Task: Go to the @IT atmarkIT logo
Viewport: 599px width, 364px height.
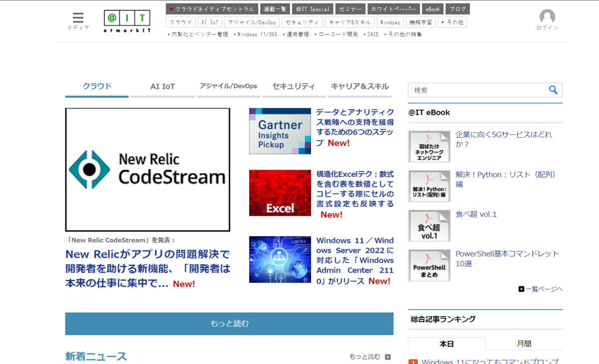Action: 127,21
